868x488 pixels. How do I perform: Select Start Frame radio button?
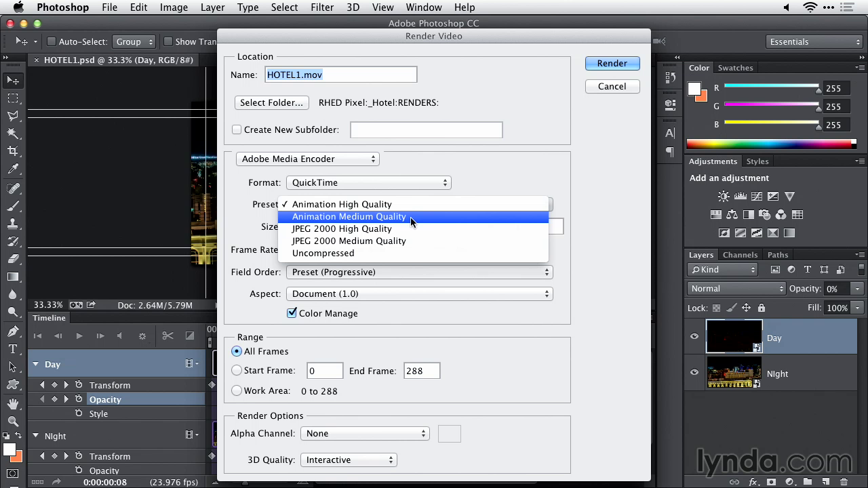click(x=237, y=370)
